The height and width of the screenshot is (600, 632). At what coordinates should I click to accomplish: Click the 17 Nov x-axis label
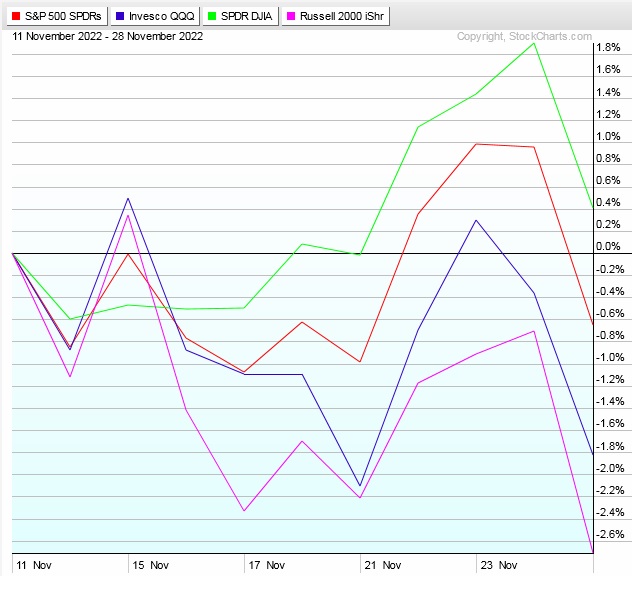(x=266, y=565)
